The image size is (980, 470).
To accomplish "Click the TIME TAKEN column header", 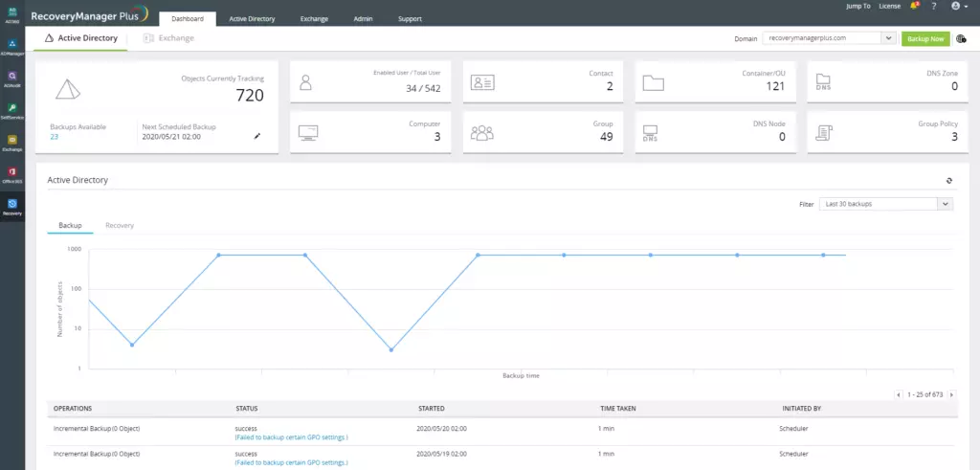I will [617, 408].
